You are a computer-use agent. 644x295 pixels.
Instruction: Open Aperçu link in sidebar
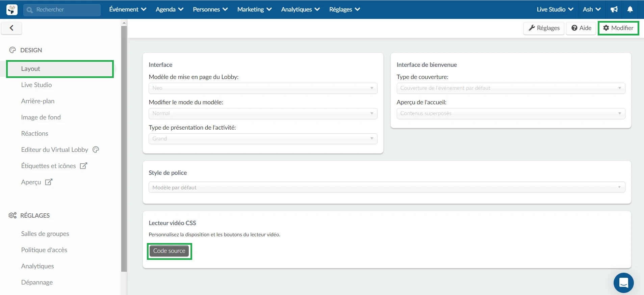click(31, 182)
